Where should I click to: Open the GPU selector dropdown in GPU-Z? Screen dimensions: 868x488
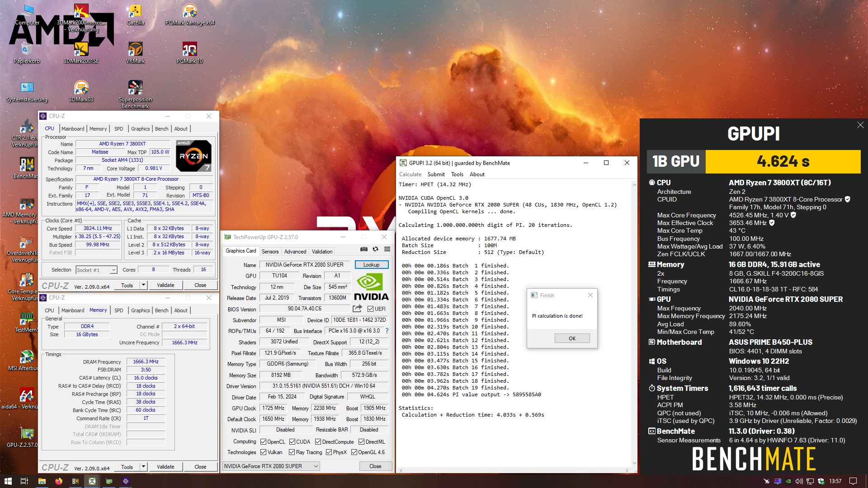click(271, 466)
